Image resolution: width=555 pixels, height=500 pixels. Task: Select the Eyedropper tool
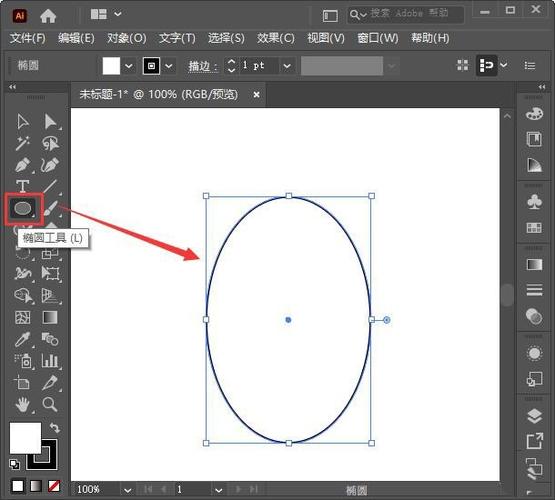coord(23,339)
